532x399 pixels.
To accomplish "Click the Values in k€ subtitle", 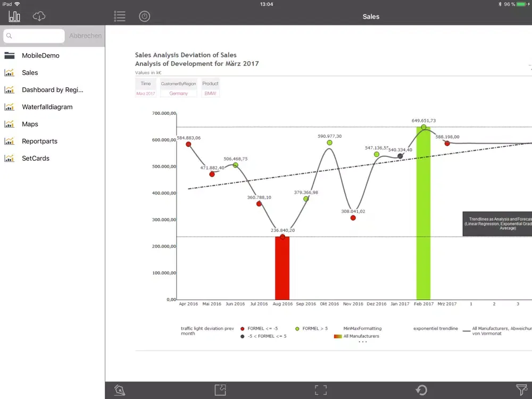I will click(x=148, y=72).
